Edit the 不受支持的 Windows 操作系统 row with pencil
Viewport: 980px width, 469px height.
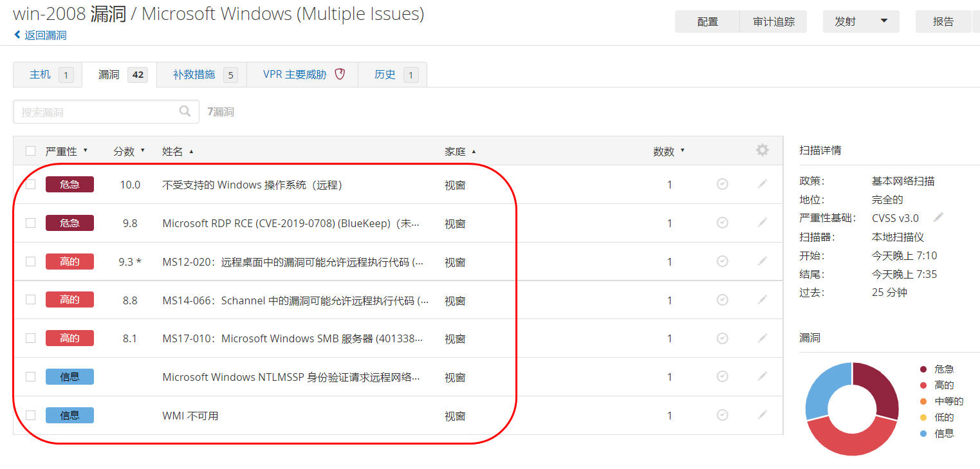point(763,184)
